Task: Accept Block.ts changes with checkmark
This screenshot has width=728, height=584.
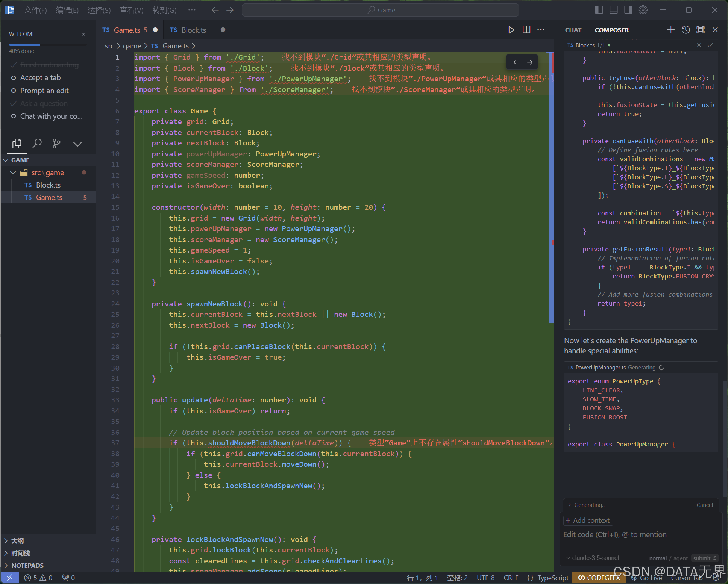Action: (x=710, y=45)
